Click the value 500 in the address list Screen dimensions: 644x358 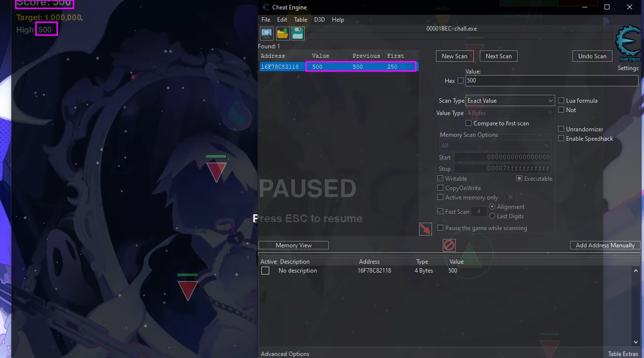point(453,271)
